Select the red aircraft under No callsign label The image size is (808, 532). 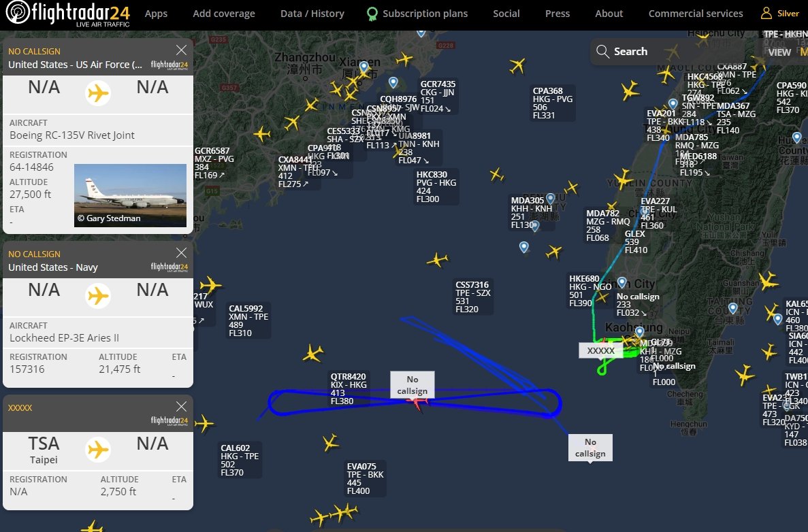(418, 403)
